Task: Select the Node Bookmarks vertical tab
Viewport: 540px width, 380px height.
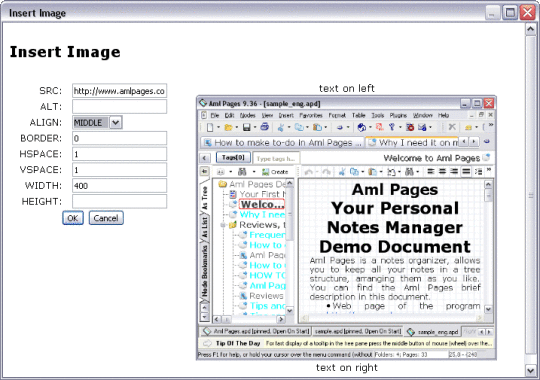Action: pos(205,272)
